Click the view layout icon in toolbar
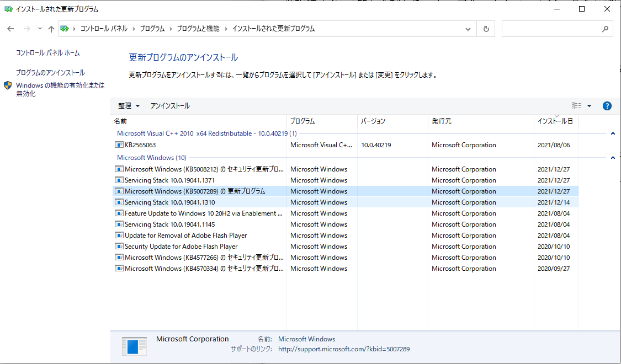 576,106
